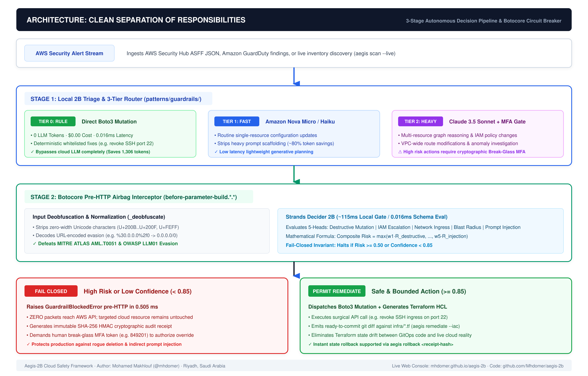This screenshot has height=376, width=588.
Task: Click the AWS Security Alert Stream label
Action: pos(69,53)
